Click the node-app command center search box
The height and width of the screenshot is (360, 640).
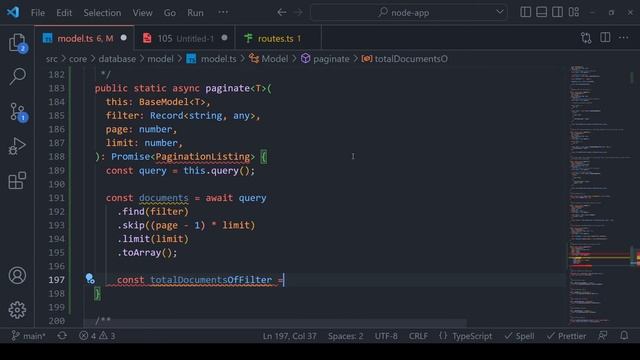point(409,12)
